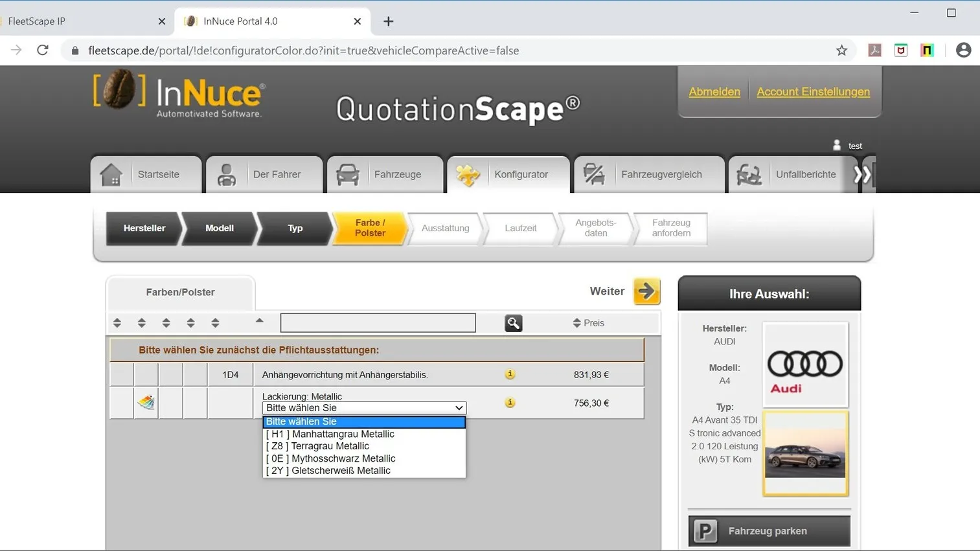Click the collapse triangle beside search field

pyautogui.click(x=260, y=320)
